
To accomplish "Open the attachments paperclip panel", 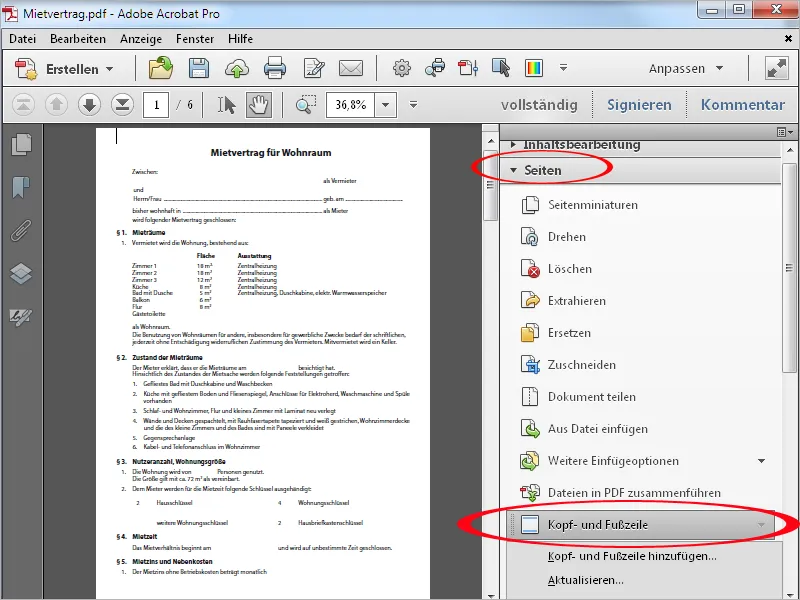I will [x=21, y=231].
